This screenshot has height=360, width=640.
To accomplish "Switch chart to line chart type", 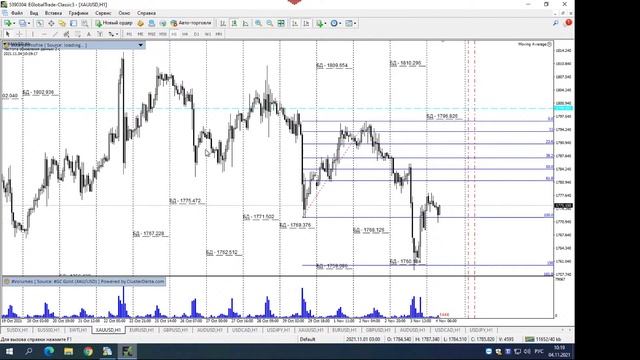I will point(245,23).
